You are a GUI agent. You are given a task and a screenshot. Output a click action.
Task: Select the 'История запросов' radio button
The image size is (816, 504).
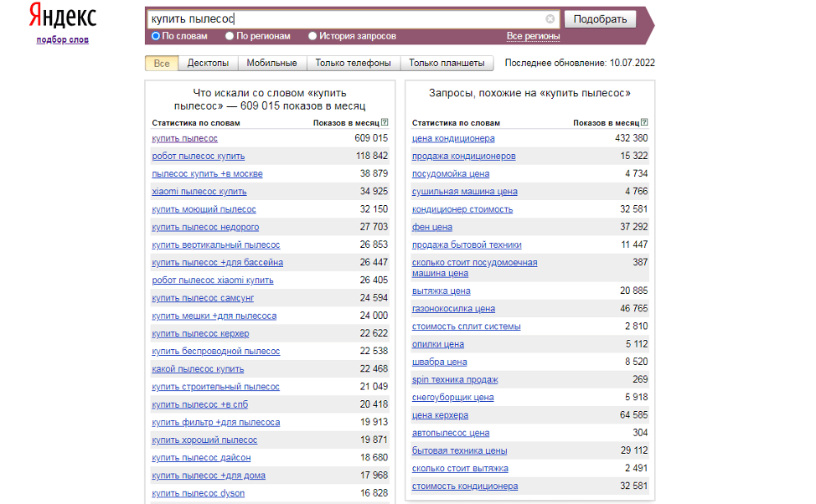point(312,36)
